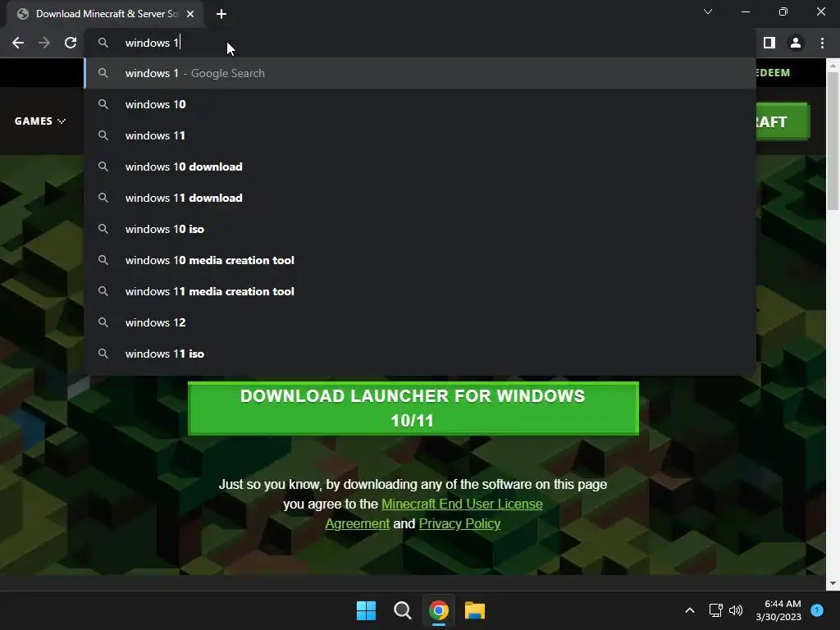Expand the GAMES dropdown menu
The height and width of the screenshot is (630, 840).
[39, 121]
